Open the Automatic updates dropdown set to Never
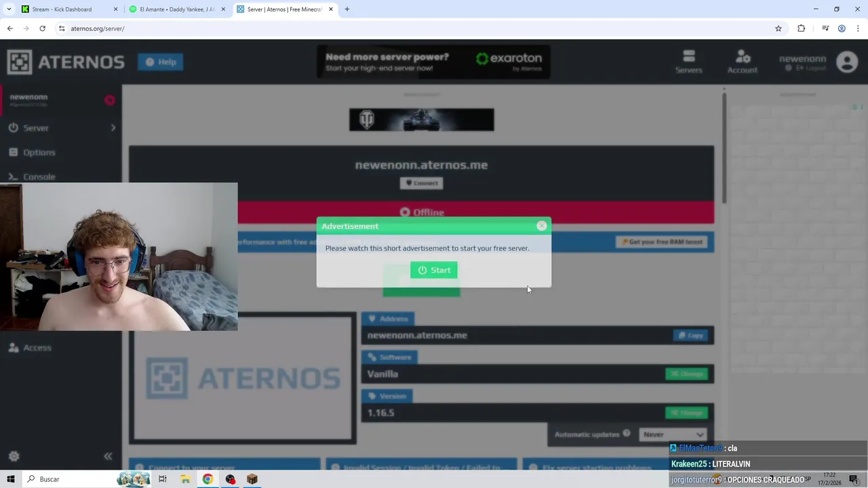868x488 pixels. 673,434
